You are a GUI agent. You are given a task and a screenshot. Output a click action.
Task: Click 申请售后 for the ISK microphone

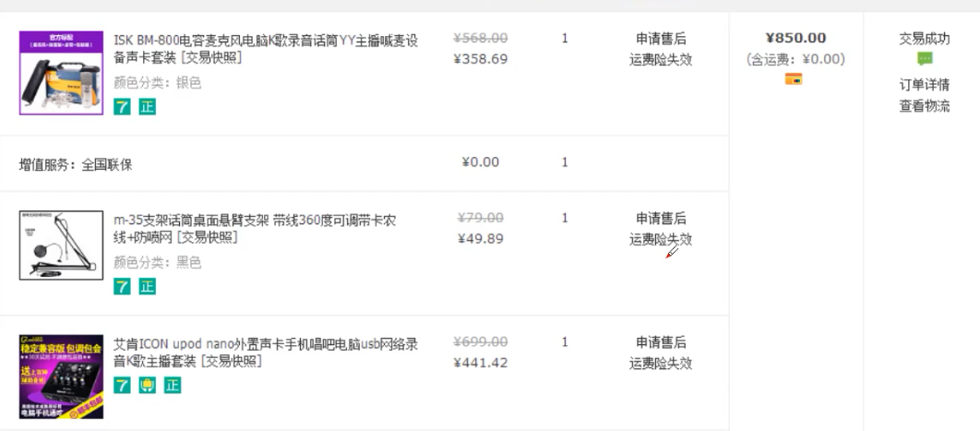661,39
